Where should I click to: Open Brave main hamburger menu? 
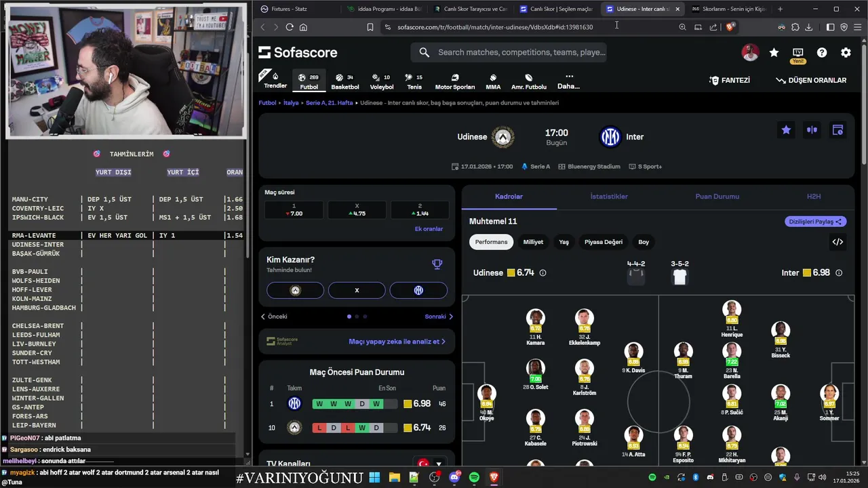click(x=857, y=27)
